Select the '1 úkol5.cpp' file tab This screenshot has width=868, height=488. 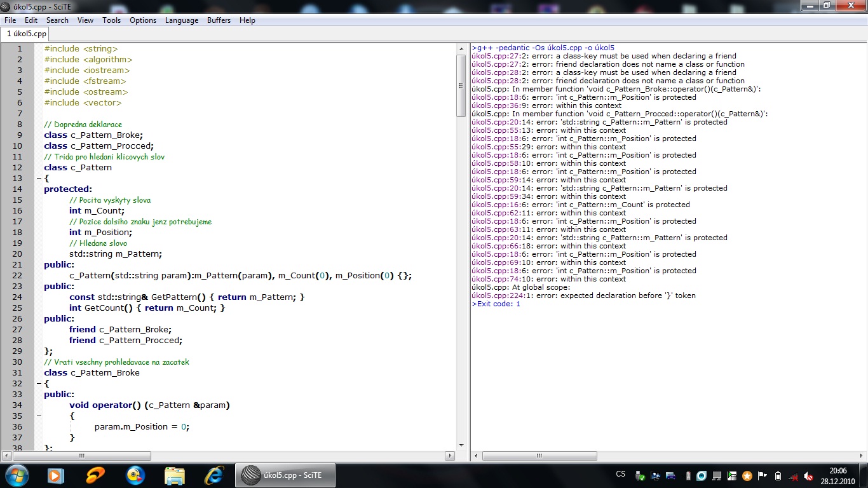pos(26,34)
